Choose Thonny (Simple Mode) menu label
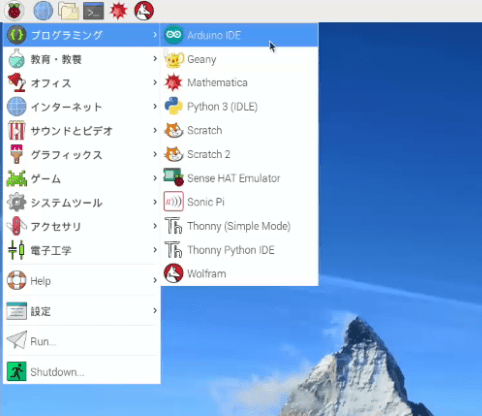The height and width of the screenshot is (416, 482). click(239, 226)
